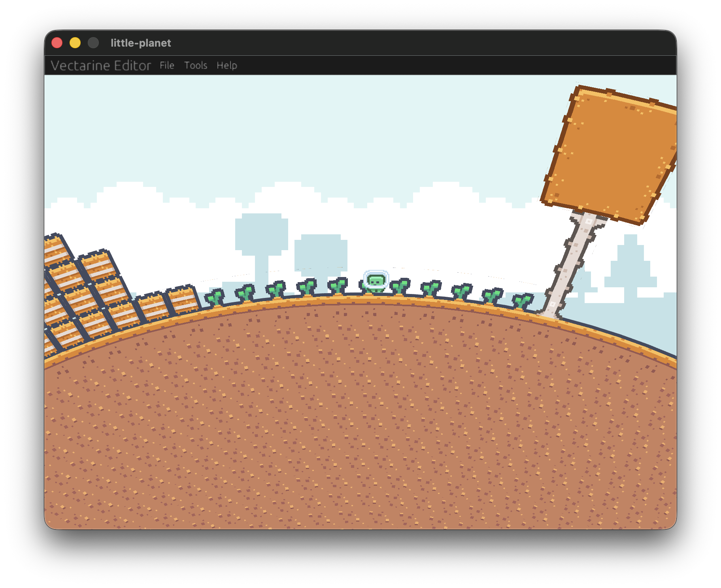
Task: Click the large orange tree canopy
Action: point(611,154)
